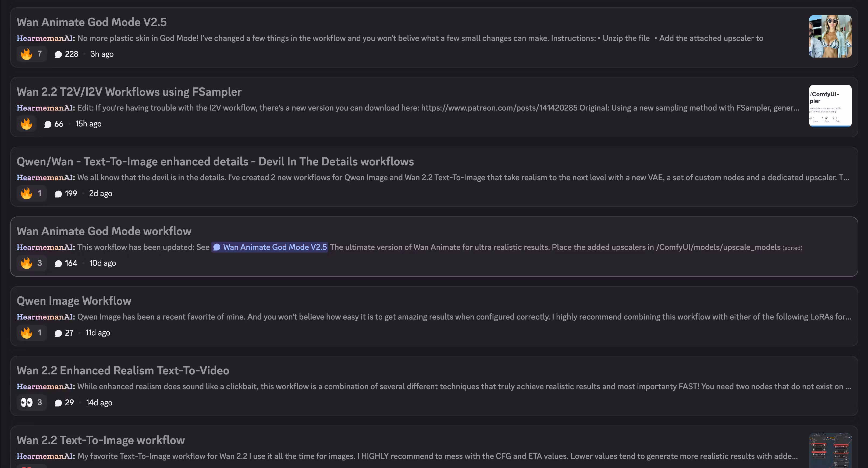Toggle fire reaction on Wan Animate God Mode V2.5

coord(32,54)
